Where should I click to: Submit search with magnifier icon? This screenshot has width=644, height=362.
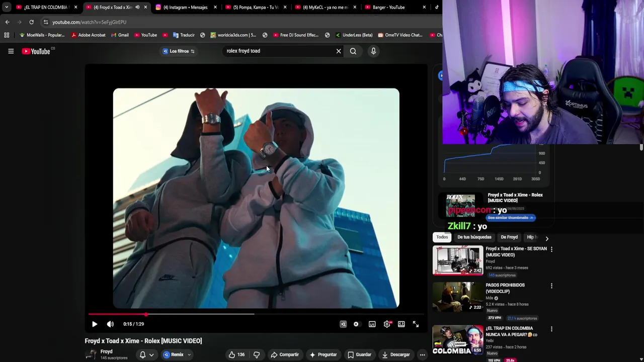[x=353, y=51]
